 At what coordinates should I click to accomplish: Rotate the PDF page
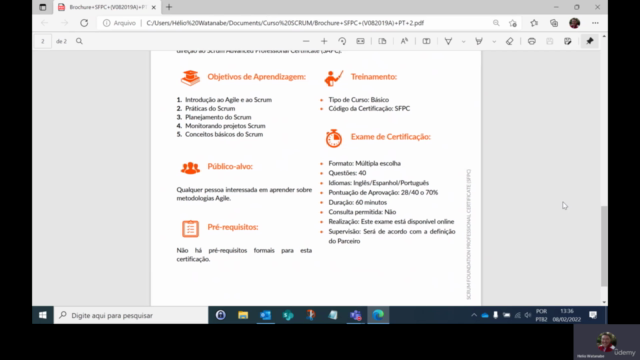tap(342, 41)
